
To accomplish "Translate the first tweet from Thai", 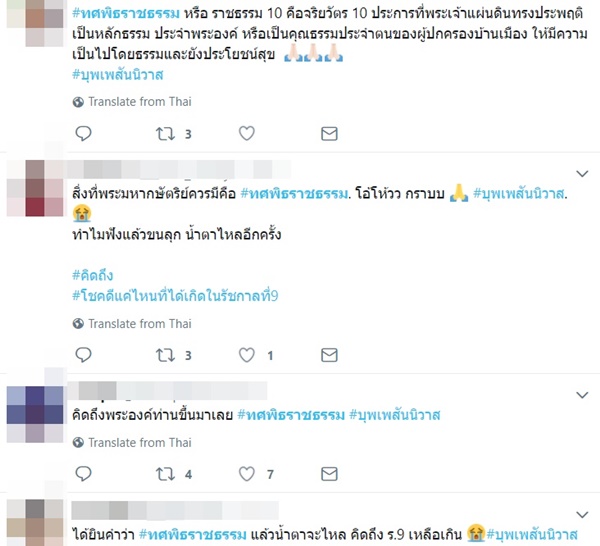I will click(x=132, y=102).
